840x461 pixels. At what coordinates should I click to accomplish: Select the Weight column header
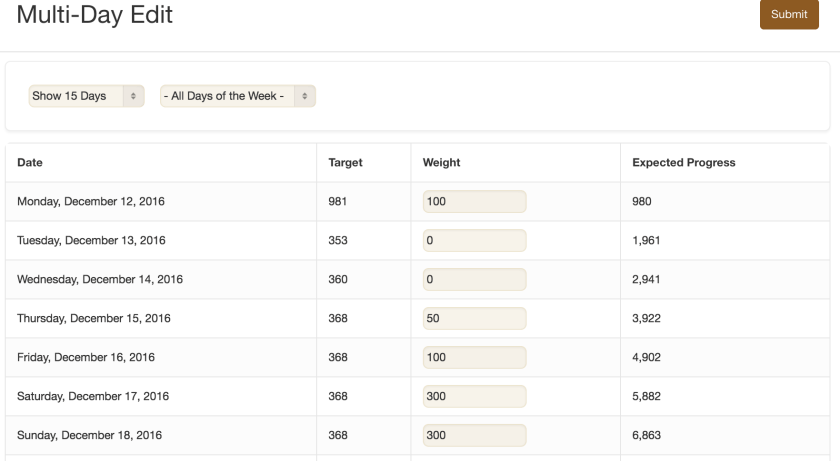(441, 163)
